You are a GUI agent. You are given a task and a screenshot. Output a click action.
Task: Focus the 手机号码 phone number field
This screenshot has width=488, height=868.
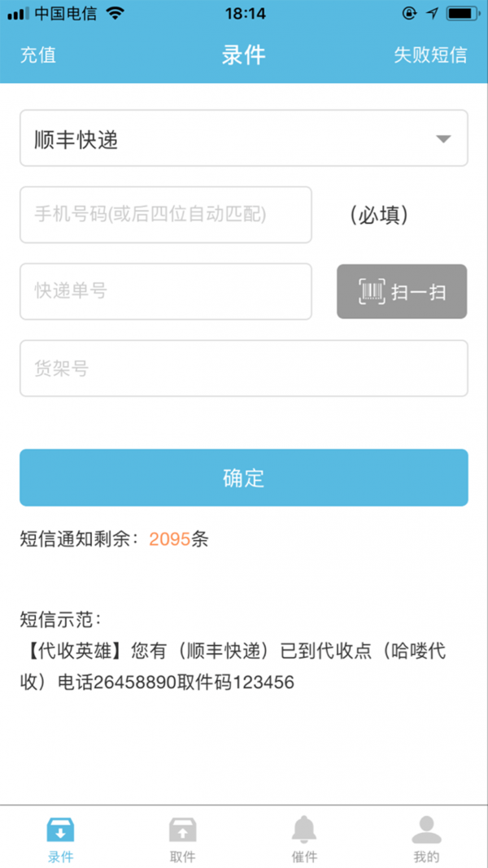tap(166, 215)
